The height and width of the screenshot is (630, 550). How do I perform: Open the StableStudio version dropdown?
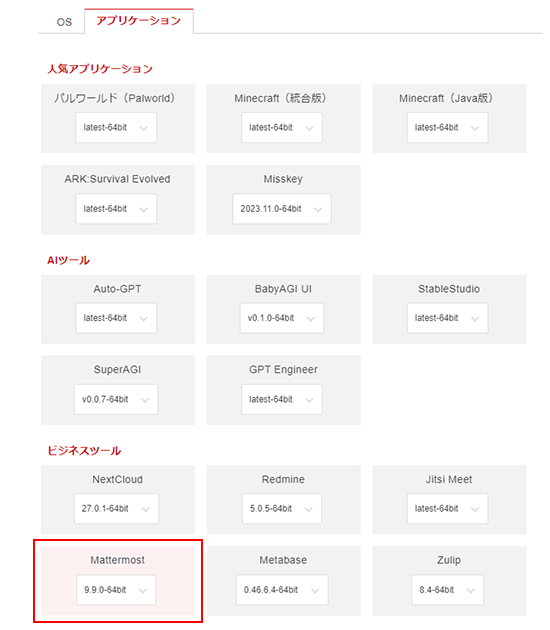pos(448,318)
